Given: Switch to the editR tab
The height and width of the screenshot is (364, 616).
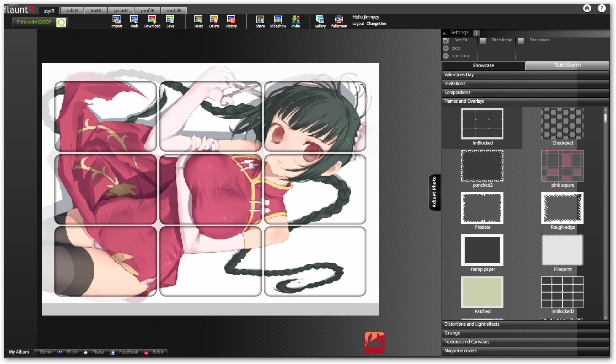Looking at the screenshot, I should (72, 11).
